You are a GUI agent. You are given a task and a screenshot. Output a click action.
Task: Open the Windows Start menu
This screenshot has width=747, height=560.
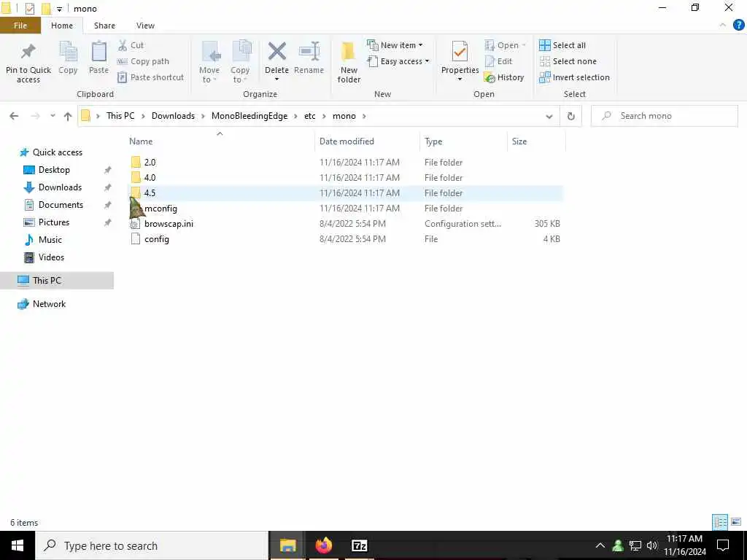tap(18, 545)
